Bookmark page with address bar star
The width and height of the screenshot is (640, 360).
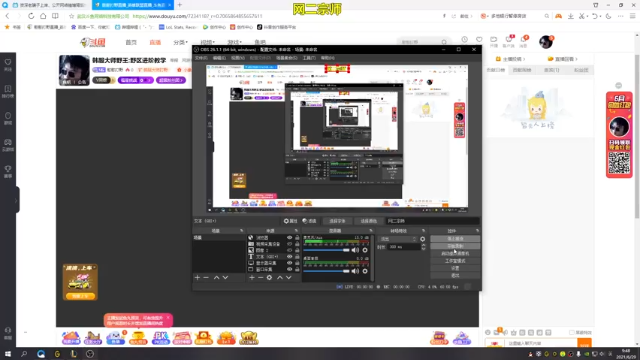pos(71,16)
